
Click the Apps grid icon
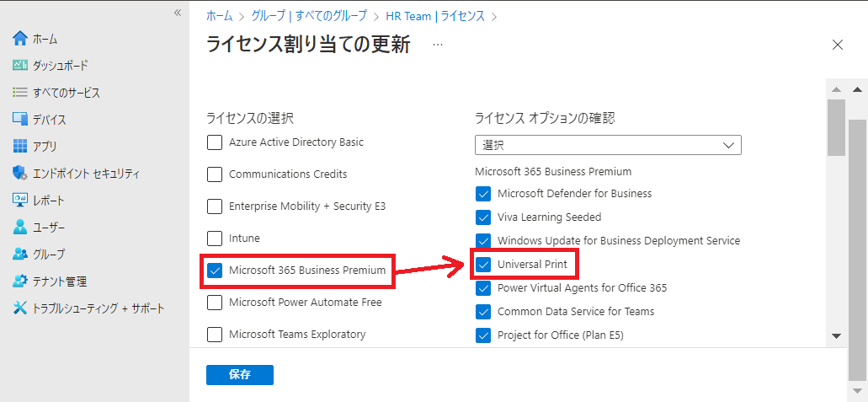[19, 147]
